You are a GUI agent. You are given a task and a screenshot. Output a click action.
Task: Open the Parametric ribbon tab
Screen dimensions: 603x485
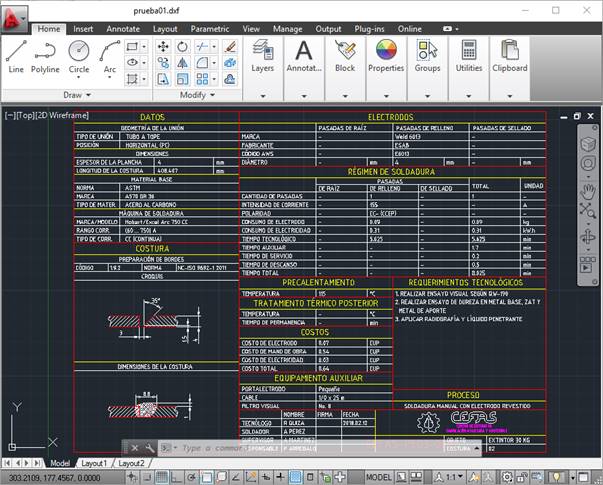210,29
